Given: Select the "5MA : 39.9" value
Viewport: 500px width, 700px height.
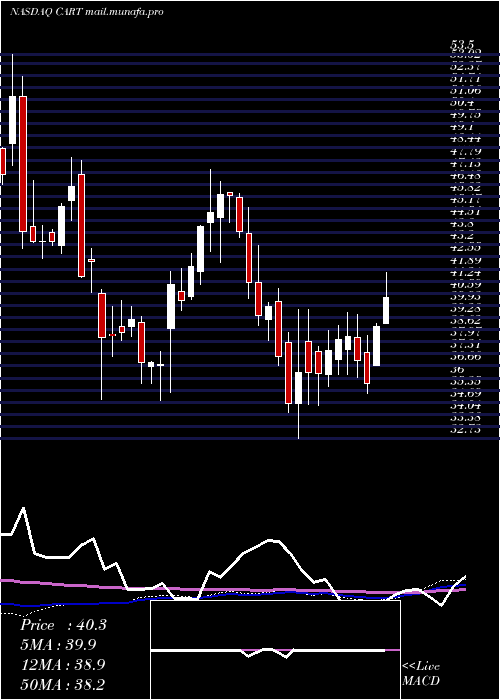Looking at the screenshot, I should pos(58,645).
